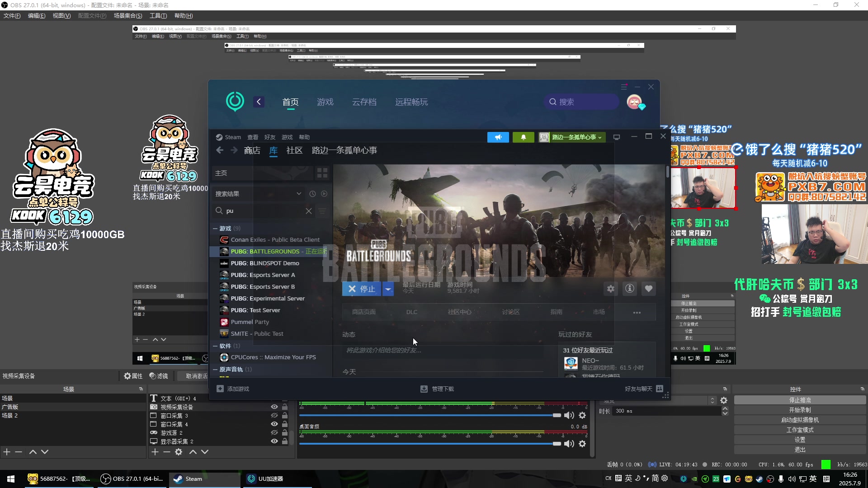Open the OBS scene transition combo box
The image size is (868, 488).
point(658,400)
